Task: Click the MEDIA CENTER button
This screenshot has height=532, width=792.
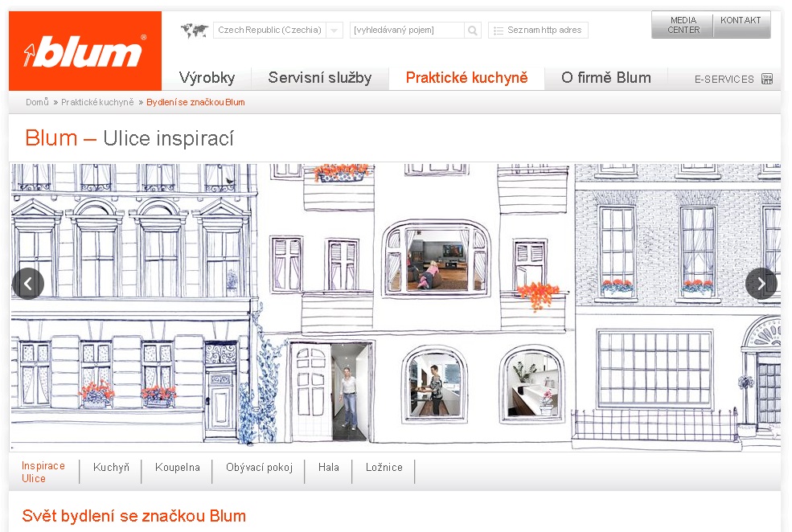Action: coord(683,25)
